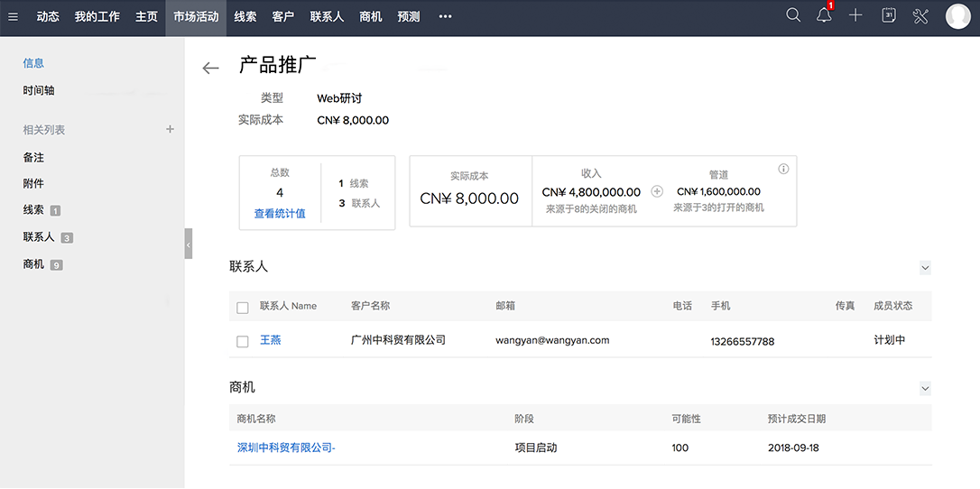This screenshot has height=489, width=980.
Task: Open the hamburger menu icon
Action: click(x=13, y=16)
